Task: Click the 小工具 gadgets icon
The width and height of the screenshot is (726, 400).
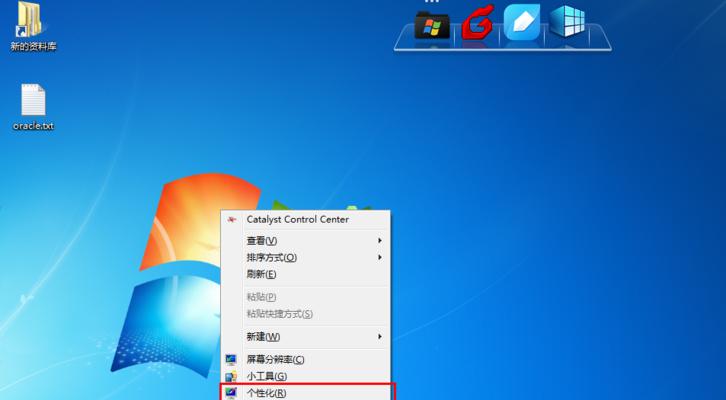Action: click(x=231, y=376)
